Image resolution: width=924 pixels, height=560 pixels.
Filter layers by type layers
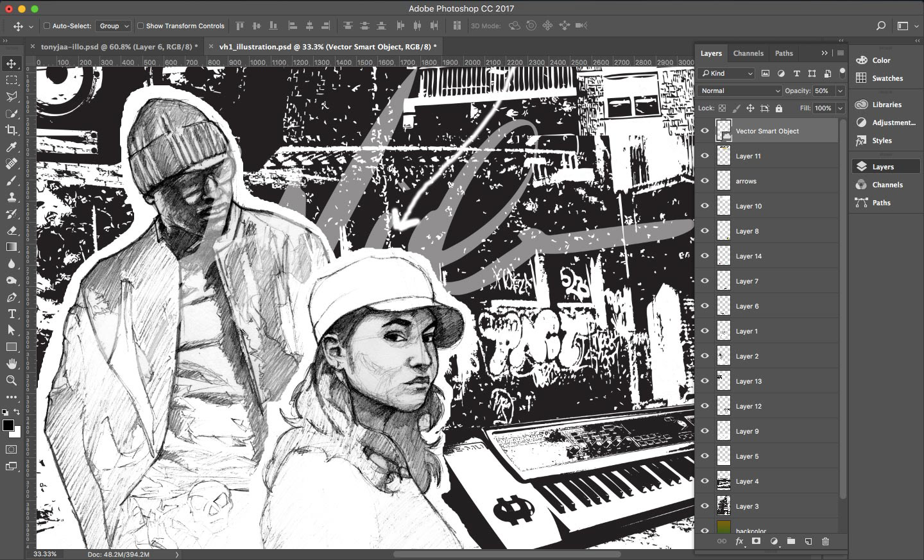point(796,73)
